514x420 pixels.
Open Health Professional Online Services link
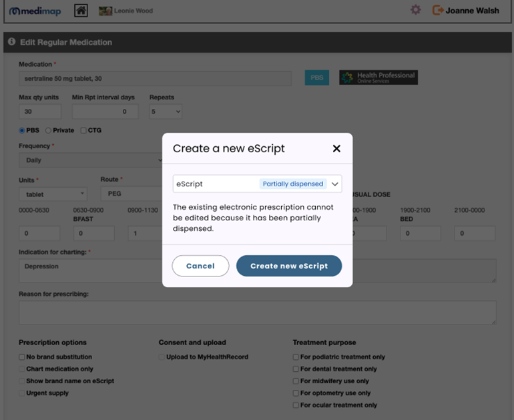click(378, 77)
